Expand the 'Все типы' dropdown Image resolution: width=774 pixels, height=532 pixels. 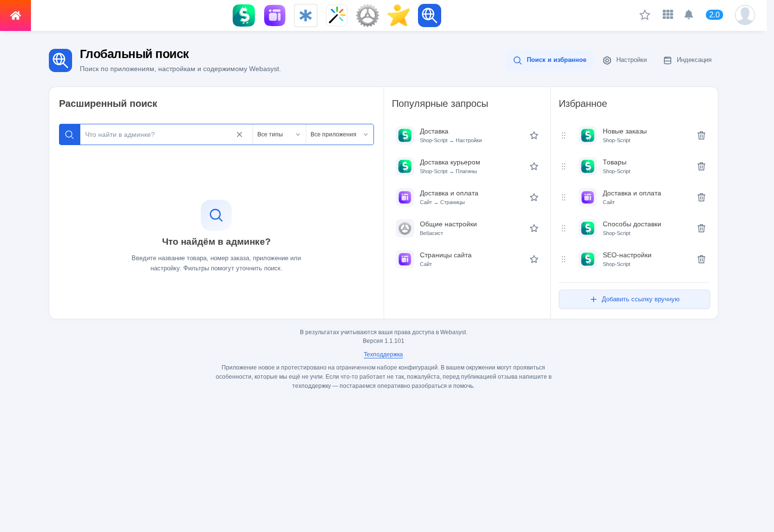(279, 134)
